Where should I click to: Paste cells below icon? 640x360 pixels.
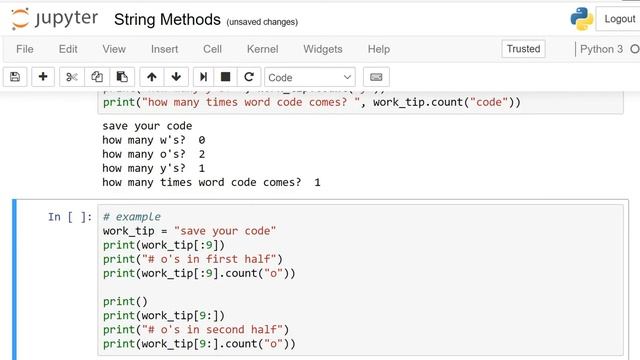coord(122,77)
